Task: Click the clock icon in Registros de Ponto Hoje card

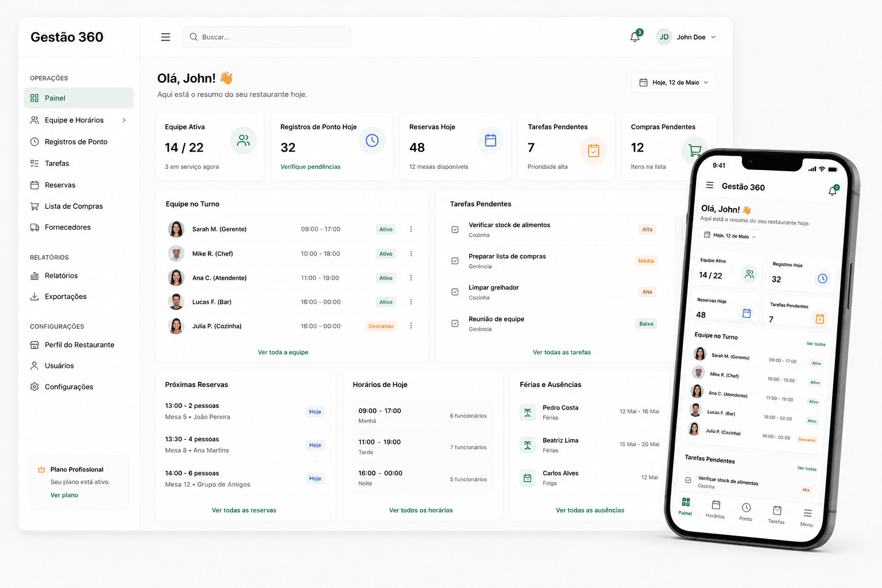Action: click(x=372, y=140)
